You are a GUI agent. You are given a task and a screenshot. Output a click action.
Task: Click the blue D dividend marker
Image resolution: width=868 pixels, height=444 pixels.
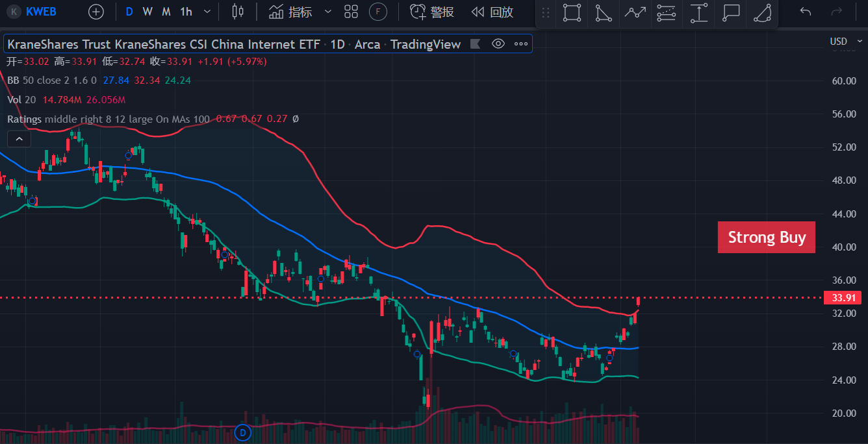pos(242,432)
